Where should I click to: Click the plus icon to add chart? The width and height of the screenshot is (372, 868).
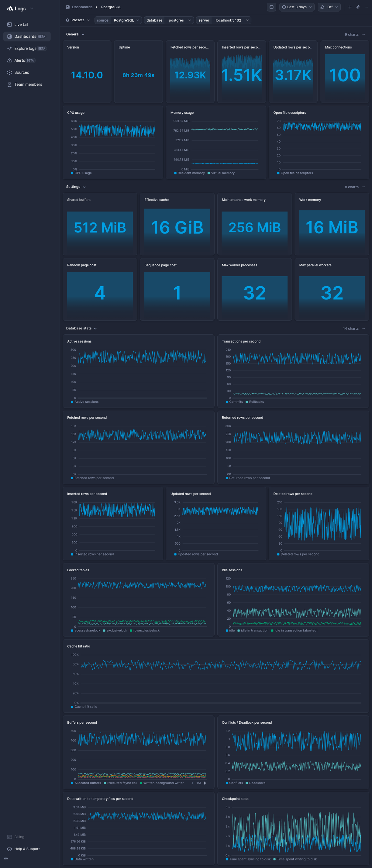[350, 7]
